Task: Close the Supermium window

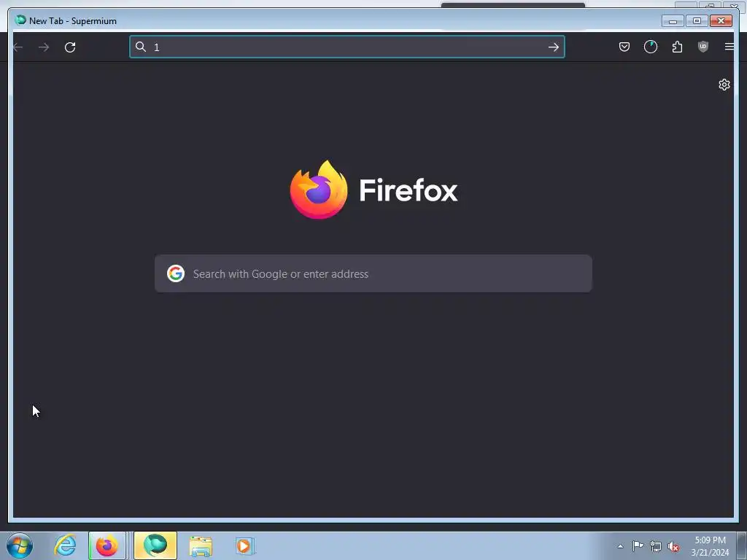Action: tap(721, 21)
